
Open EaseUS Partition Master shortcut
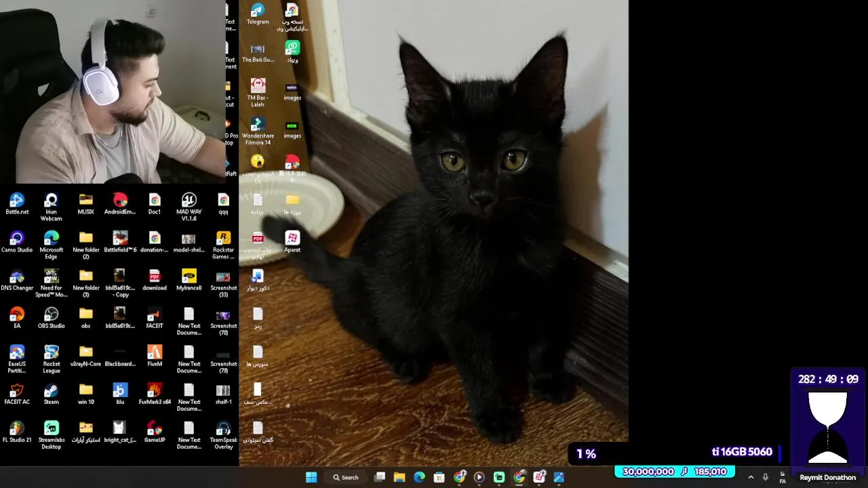pyautogui.click(x=17, y=359)
